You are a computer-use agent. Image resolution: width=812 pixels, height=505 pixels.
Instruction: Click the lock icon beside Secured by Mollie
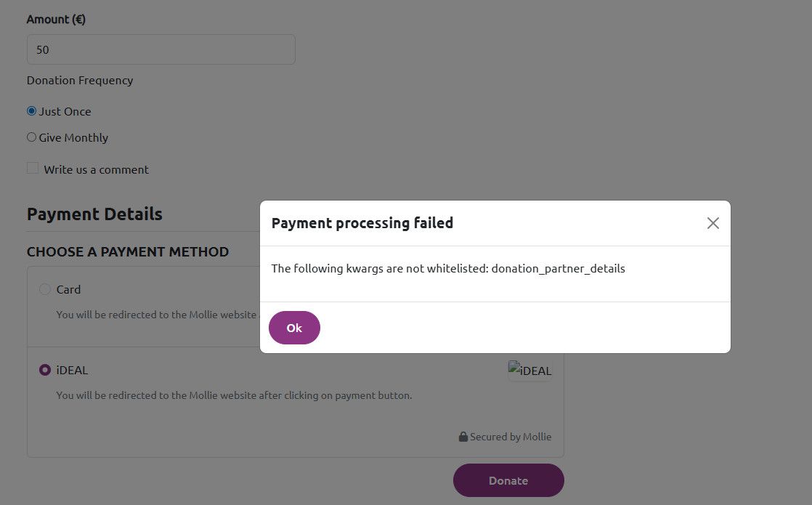463,437
